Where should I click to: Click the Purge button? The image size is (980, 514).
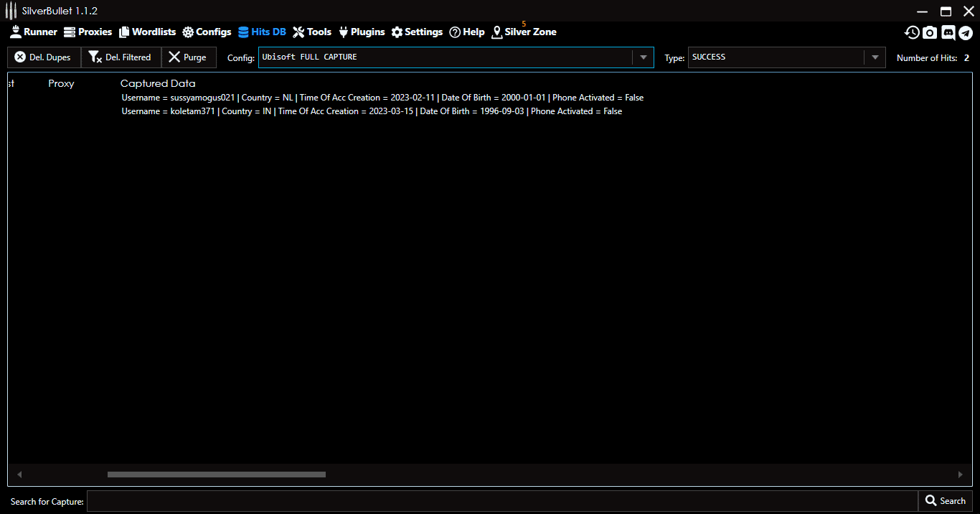189,57
